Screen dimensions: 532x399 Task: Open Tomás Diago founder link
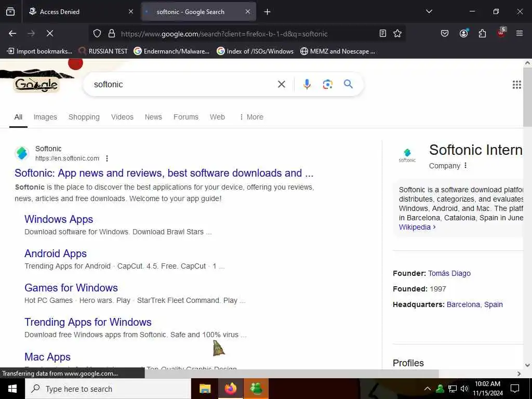click(449, 273)
